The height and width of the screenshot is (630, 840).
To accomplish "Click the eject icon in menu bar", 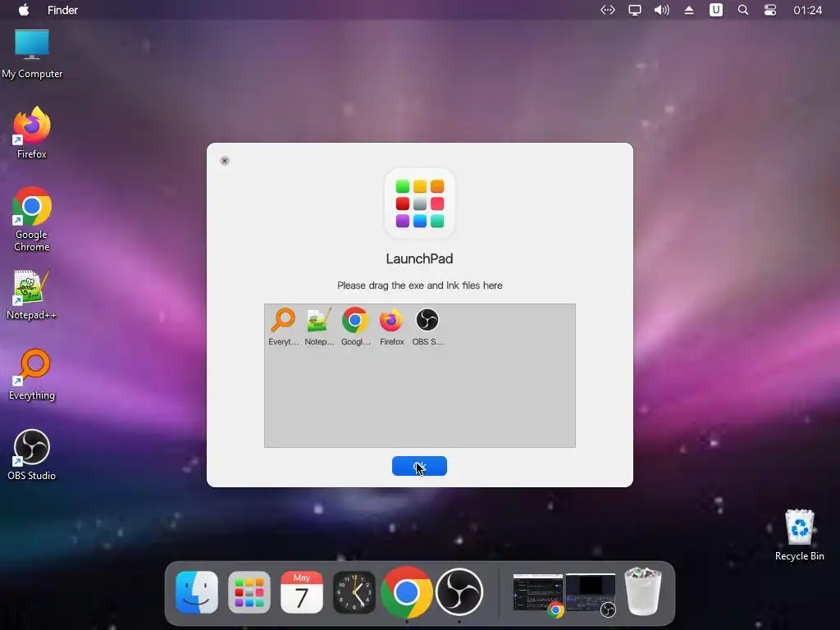I will (689, 10).
